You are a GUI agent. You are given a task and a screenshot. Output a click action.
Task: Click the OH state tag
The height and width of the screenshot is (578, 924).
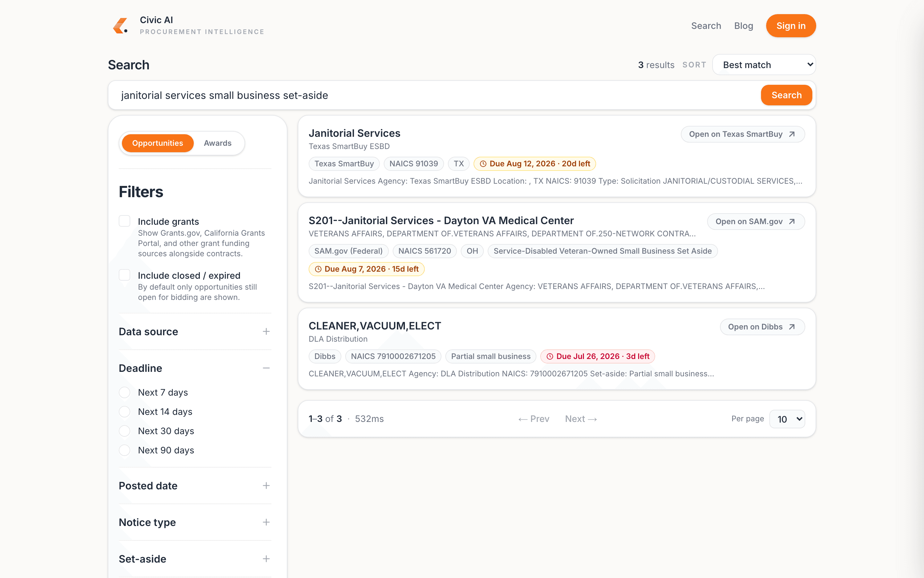tap(472, 251)
